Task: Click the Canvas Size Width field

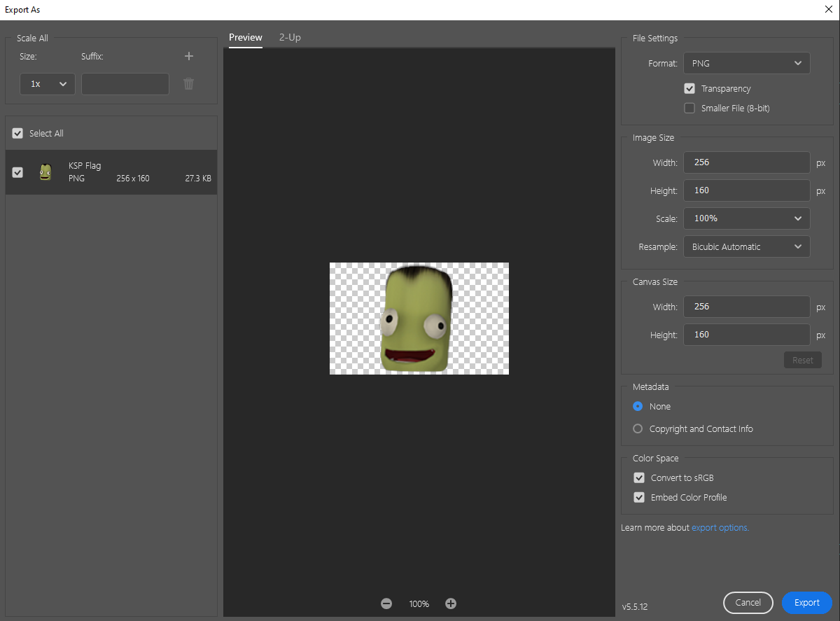Action: pos(747,307)
